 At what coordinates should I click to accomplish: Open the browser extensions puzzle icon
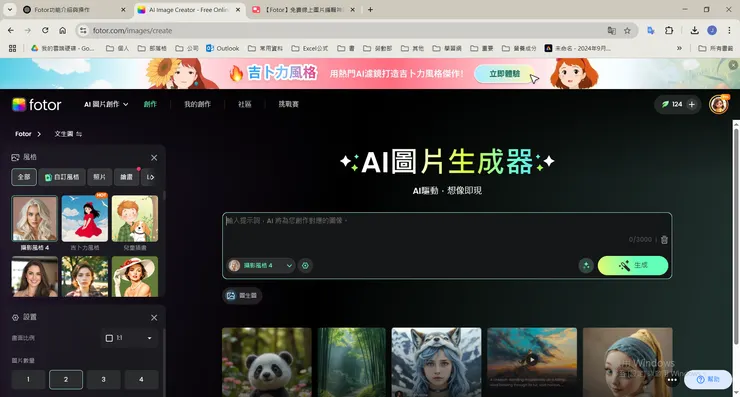(669, 31)
